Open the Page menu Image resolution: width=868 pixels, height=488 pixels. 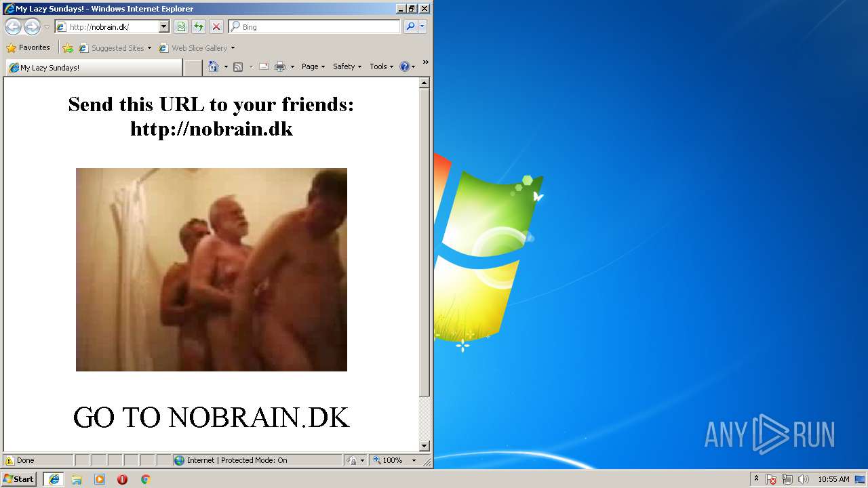coord(313,66)
